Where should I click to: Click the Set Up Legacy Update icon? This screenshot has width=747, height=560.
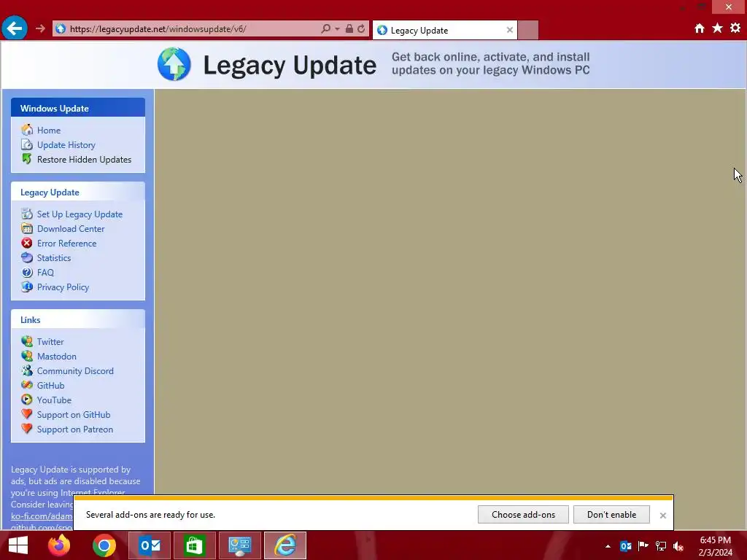click(27, 214)
